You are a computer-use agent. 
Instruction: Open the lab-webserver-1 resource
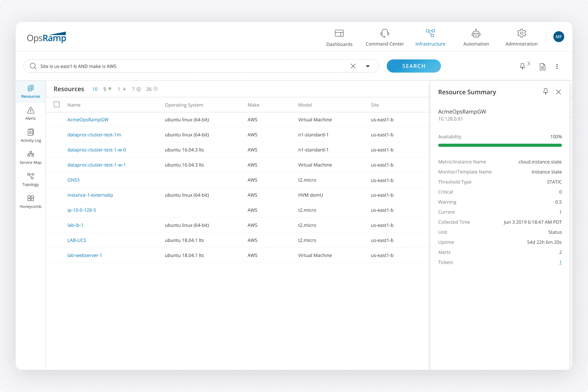85,255
